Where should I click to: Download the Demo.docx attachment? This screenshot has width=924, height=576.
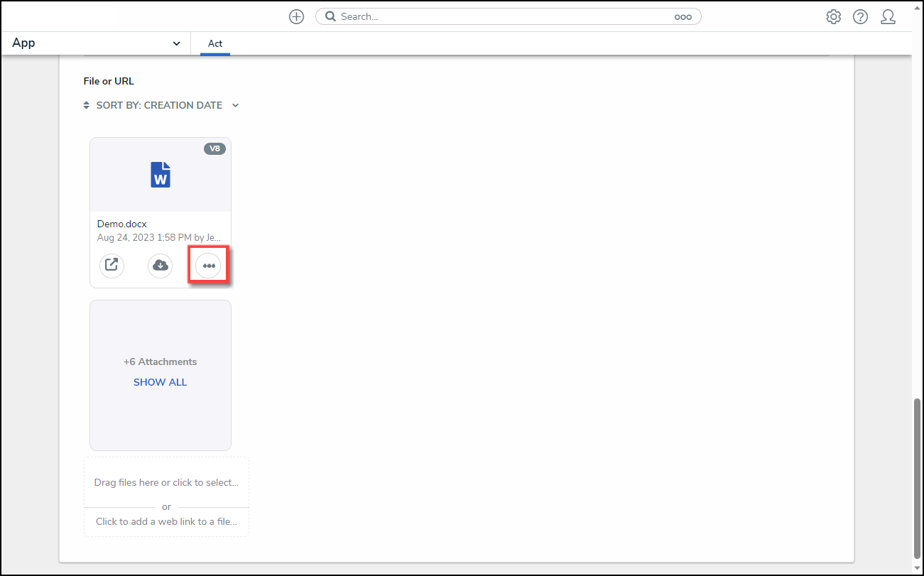point(161,266)
